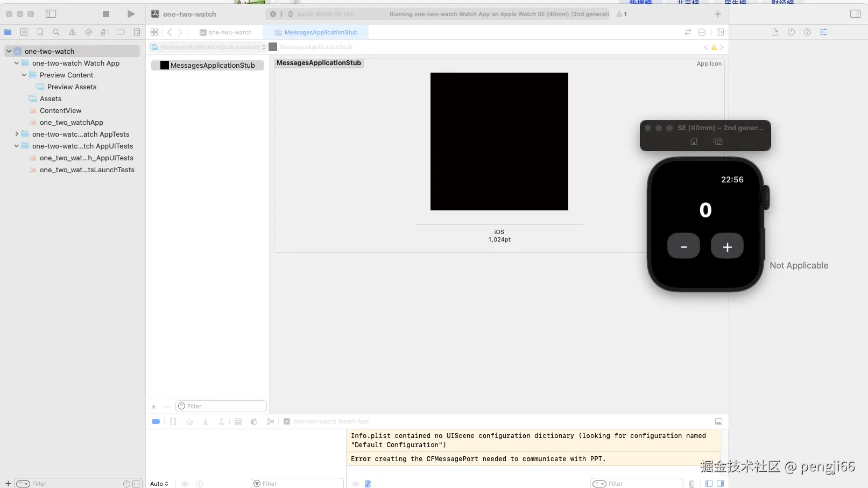Screen dimensions: 868x488
Task: Select the MessagesApplicationStub editor tab
Action: (x=316, y=32)
